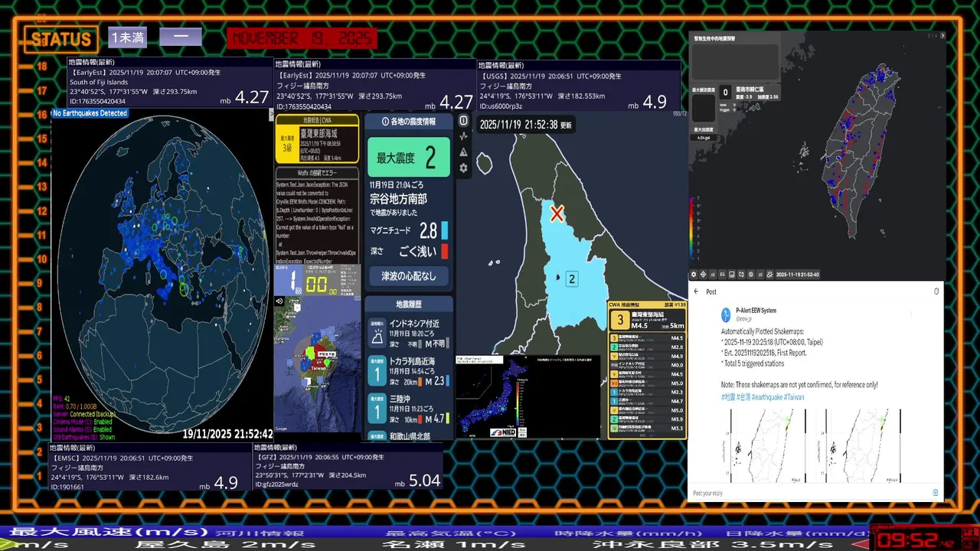The height and width of the screenshot is (551, 980).
Task: Click the blue magnitude color bar beside 2.8
Action: coord(445,230)
